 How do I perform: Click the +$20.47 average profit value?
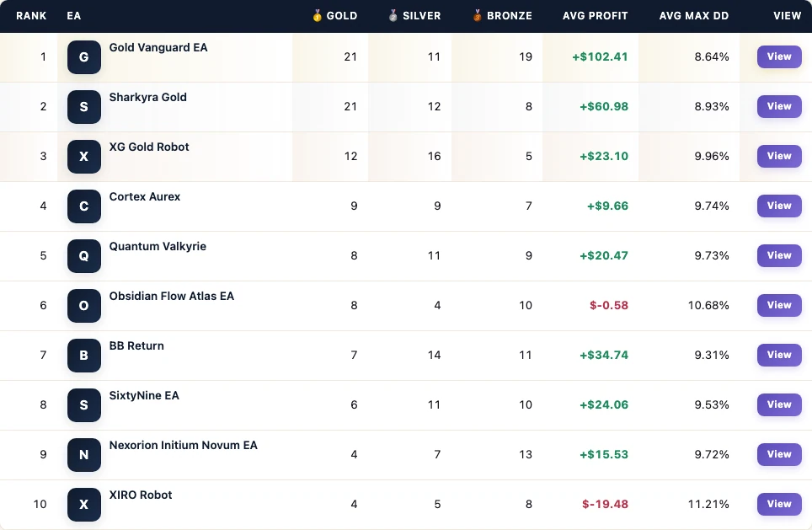604,256
